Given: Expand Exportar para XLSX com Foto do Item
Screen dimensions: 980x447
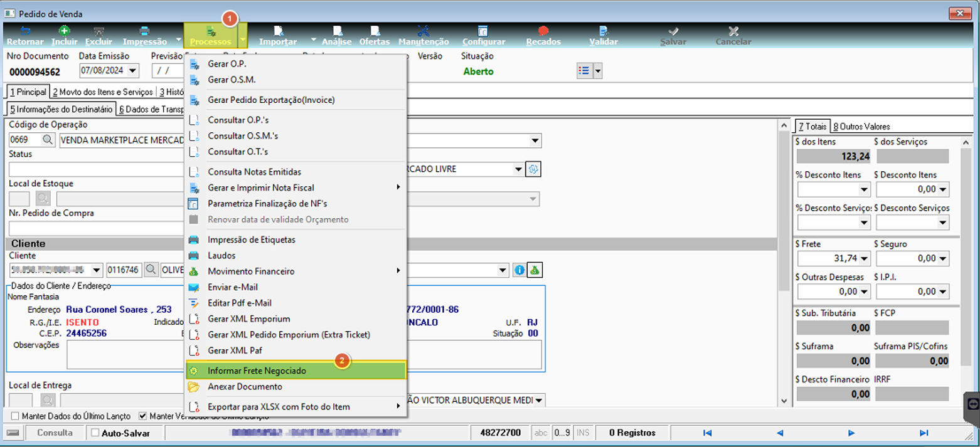Looking at the screenshot, I should (297, 407).
